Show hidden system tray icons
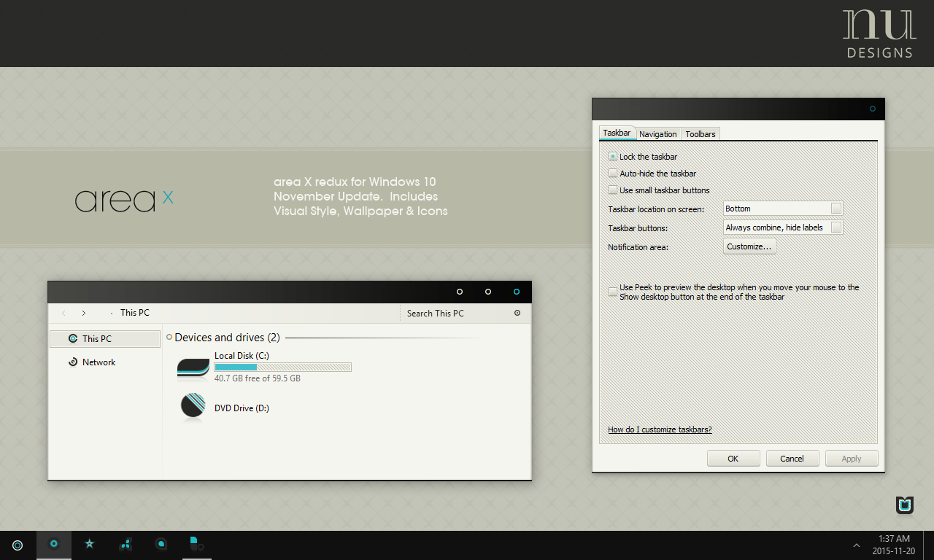The height and width of the screenshot is (560, 934). (x=856, y=545)
